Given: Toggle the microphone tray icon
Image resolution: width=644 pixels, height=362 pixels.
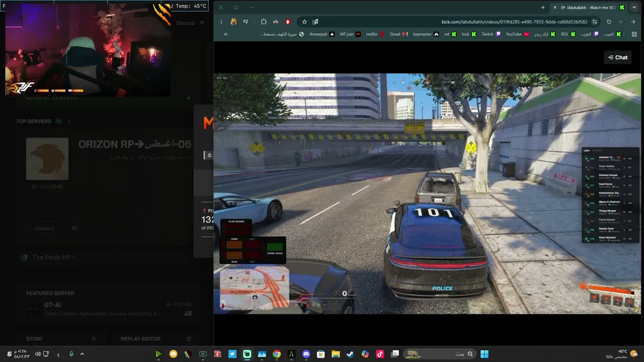Looking at the screenshot, I should 71,354.
